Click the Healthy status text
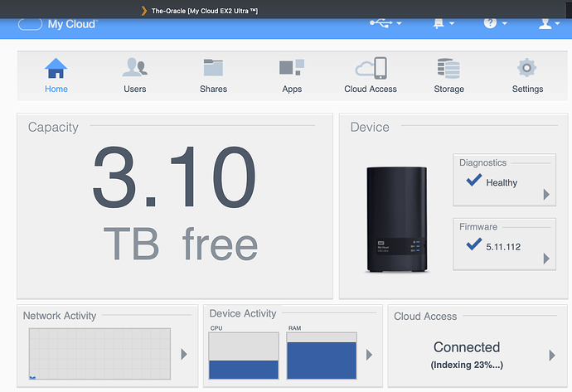Image resolution: width=572 pixels, height=392 pixels. tap(502, 182)
